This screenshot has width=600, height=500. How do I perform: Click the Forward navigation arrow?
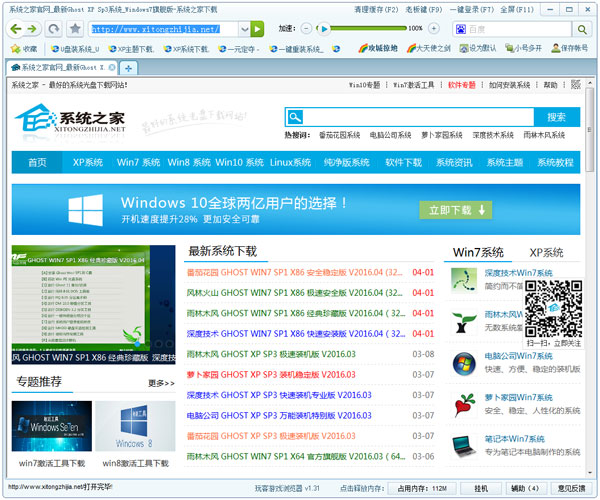[33, 29]
